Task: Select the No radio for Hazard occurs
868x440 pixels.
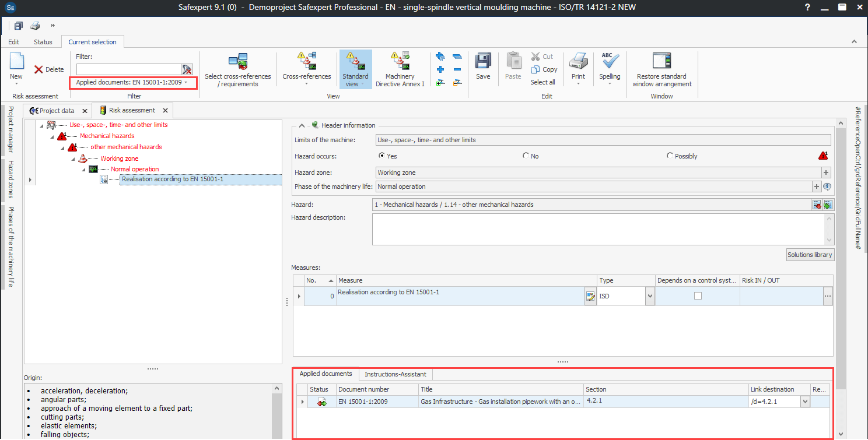Action: (526, 156)
